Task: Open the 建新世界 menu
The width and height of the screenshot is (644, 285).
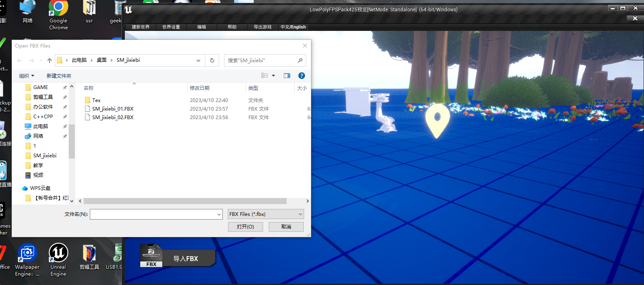Action: pos(141,27)
